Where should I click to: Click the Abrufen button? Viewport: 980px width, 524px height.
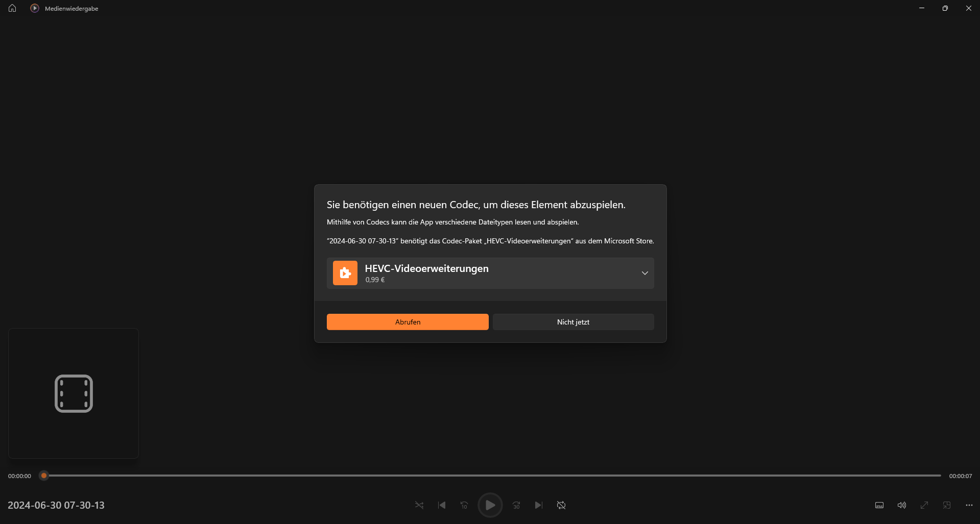pyautogui.click(x=407, y=321)
